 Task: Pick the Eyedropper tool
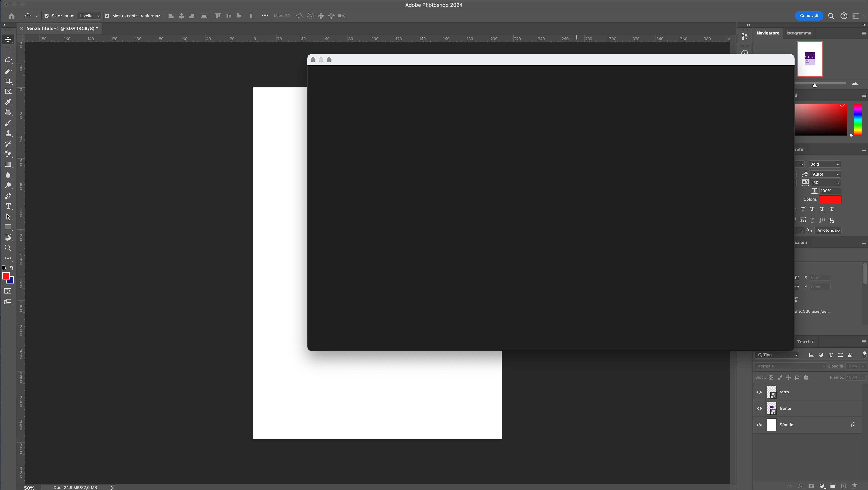point(8,102)
